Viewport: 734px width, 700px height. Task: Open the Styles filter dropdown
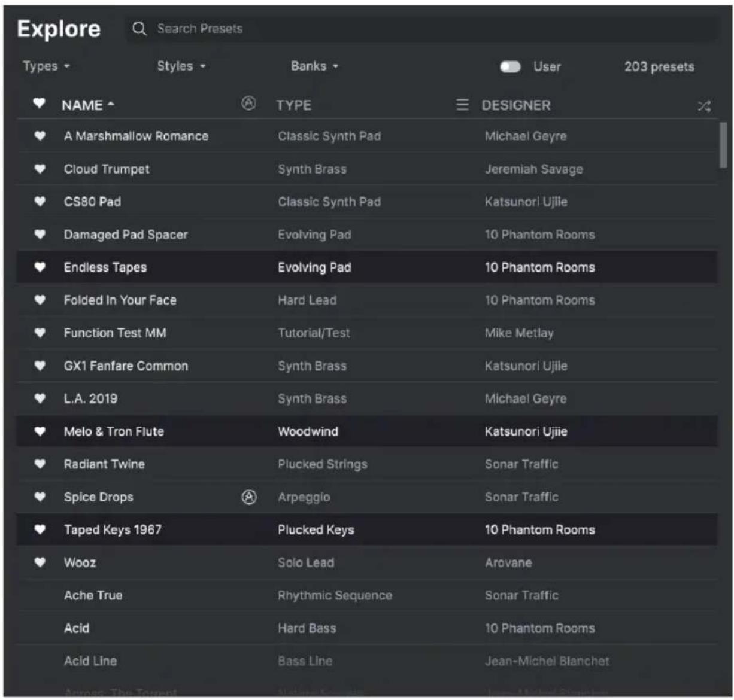pos(181,66)
